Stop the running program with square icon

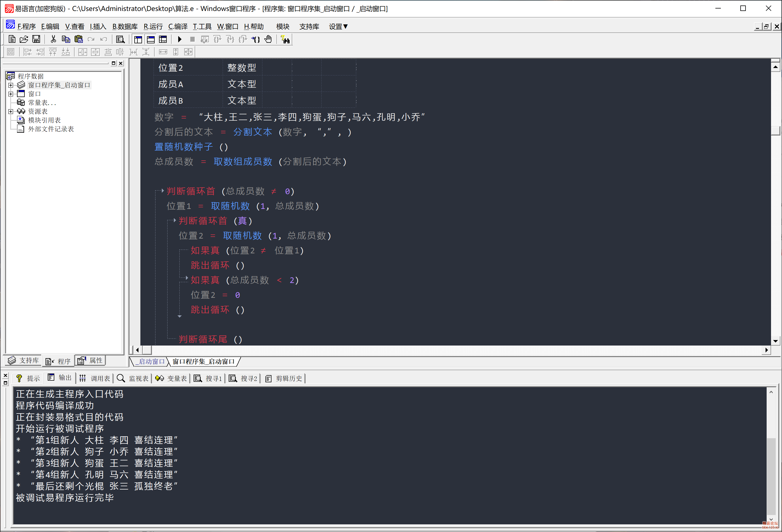192,39
